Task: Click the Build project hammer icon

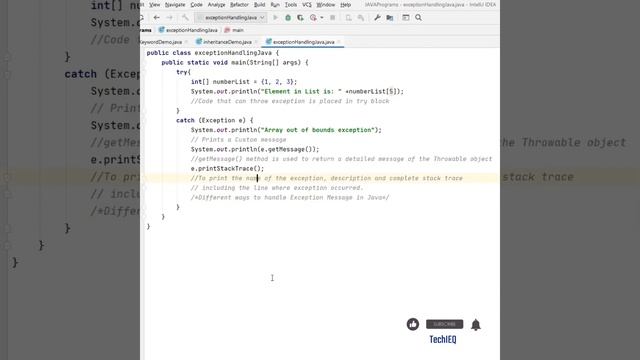Action: point(185,18)
